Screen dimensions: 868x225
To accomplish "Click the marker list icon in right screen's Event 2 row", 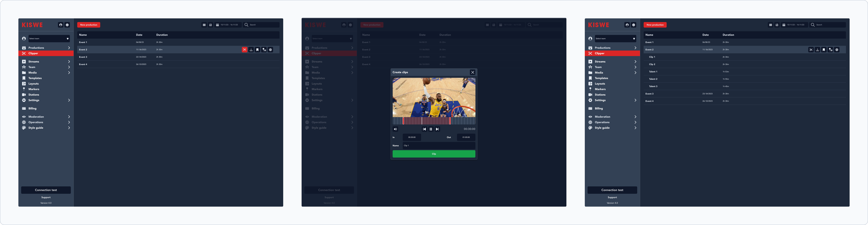I will pyautogui.click(x=831, y=49).
